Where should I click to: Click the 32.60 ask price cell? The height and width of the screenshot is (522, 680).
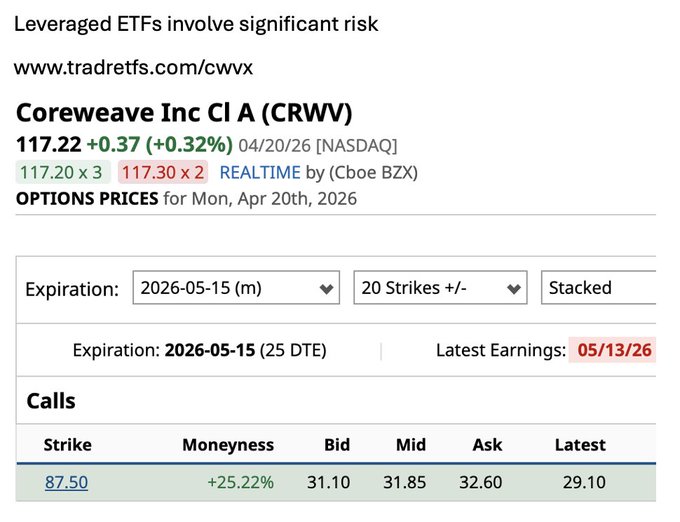pos(480,482)
